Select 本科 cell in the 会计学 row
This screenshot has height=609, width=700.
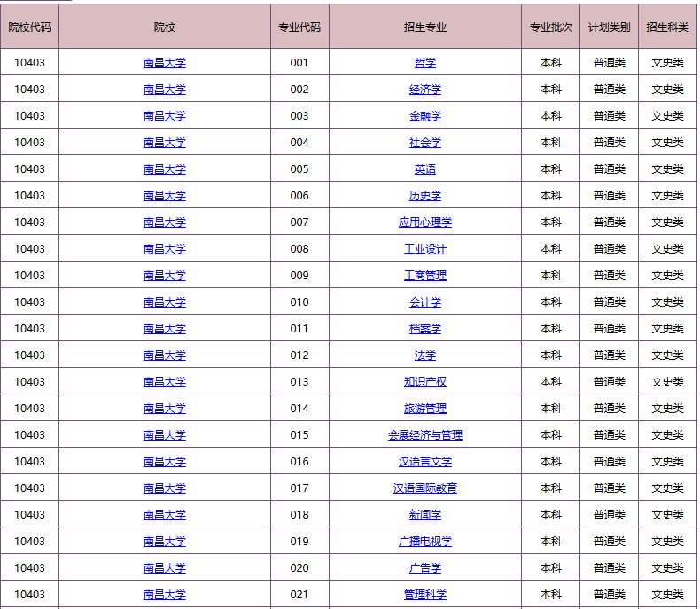point(550,301)
